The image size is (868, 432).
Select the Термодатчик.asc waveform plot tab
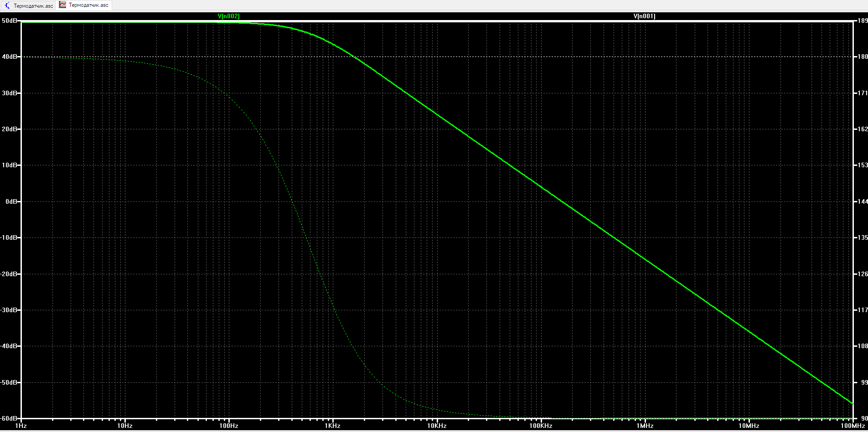tap(84, 5)
